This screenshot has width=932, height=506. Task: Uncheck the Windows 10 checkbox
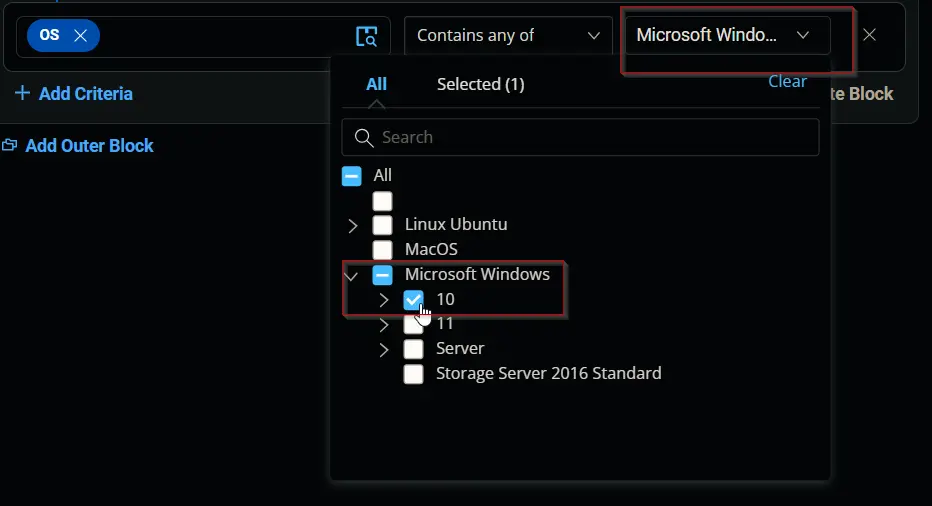click(413, 300)
